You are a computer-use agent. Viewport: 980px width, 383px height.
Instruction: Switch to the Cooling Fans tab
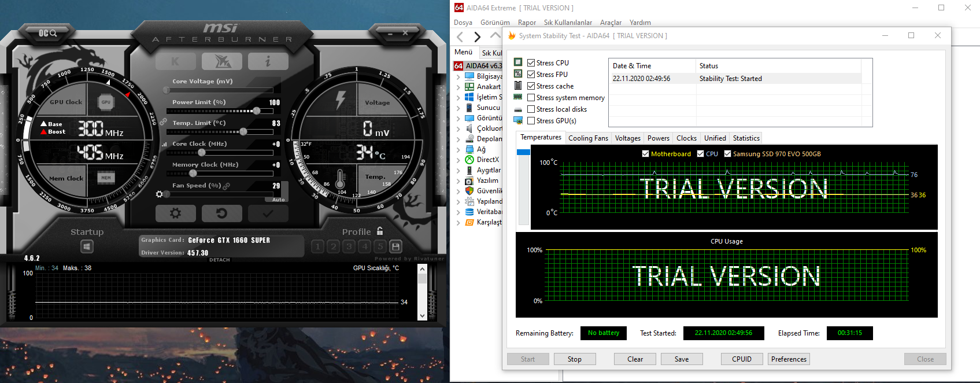(588, 138)
